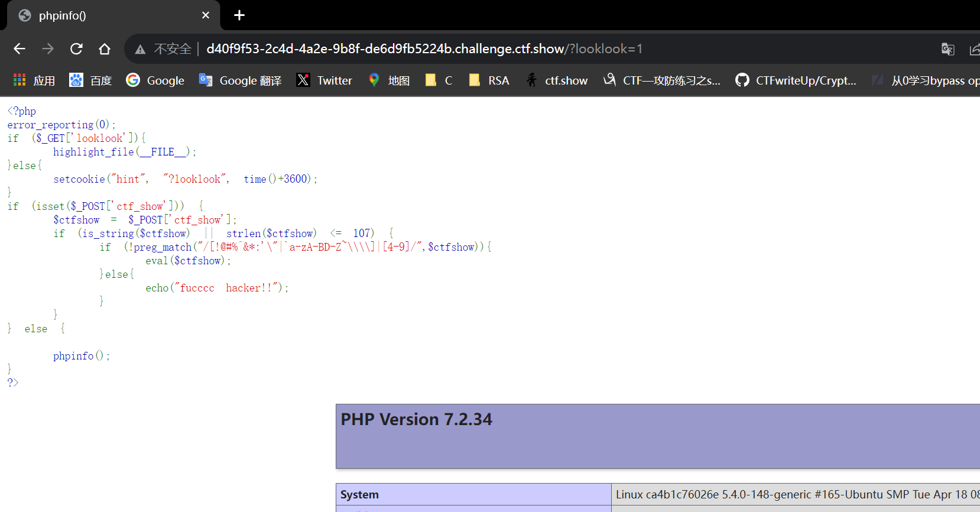Image resolution: width=980 pixels, height=512 pixels.
Task: Click the '$ctfshow = $_POST' assignment line
Action: coord(145,220)
